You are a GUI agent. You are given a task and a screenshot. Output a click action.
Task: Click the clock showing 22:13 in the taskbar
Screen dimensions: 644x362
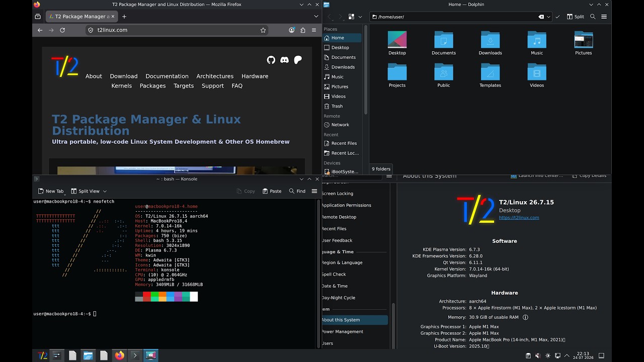pos(583,355)
